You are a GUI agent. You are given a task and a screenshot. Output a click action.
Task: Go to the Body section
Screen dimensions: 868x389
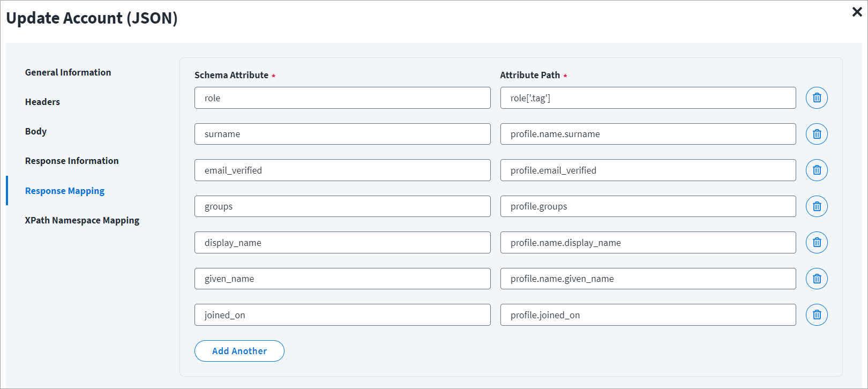tap(36, 131)
